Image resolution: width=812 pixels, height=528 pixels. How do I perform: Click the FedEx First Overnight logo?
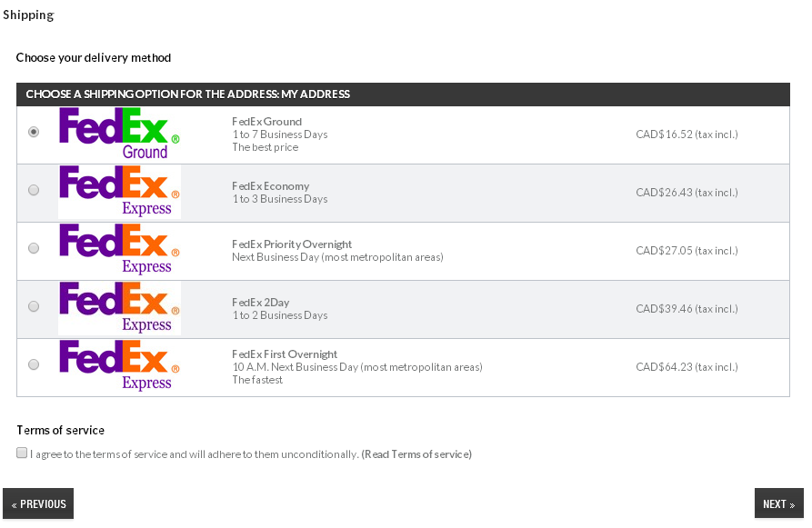pyautogui.click(x=119, y=366)
